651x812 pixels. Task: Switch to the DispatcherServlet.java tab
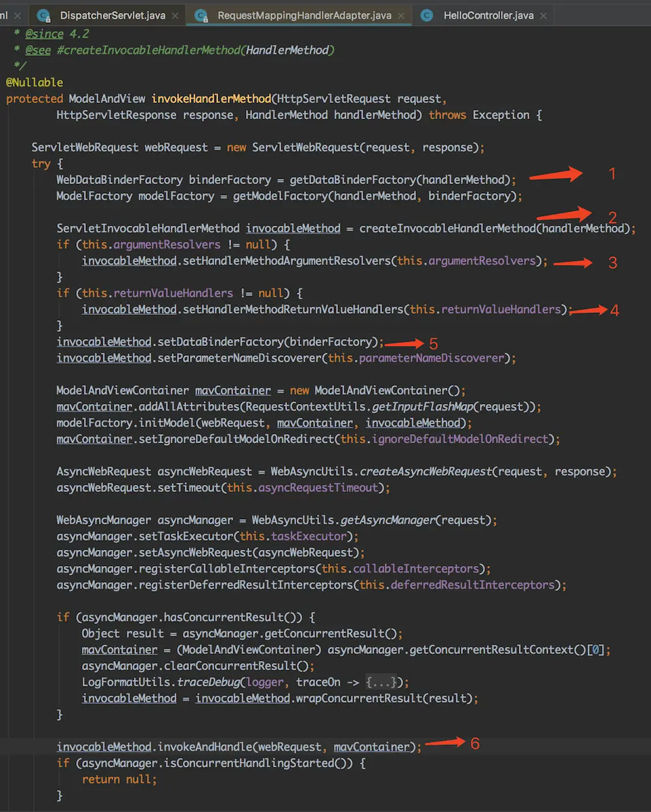112,15
